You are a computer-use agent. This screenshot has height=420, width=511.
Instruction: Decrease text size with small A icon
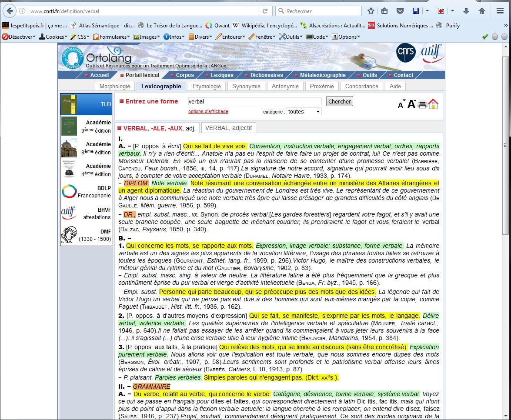tap(401, 104)
